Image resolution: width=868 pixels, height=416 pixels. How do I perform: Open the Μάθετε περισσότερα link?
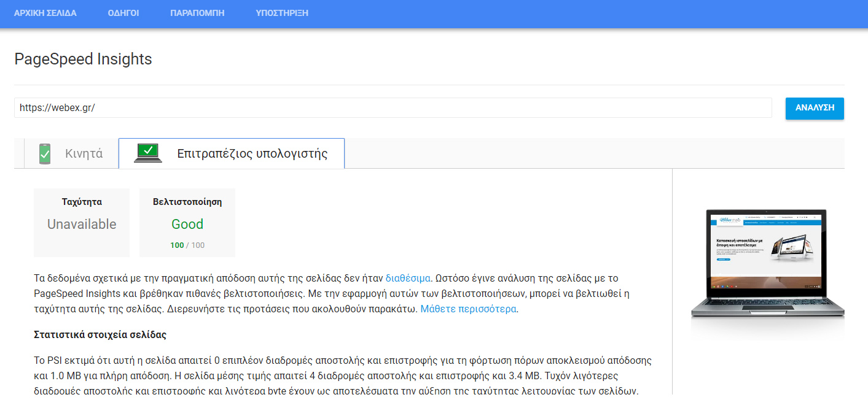tap(469, 309)
